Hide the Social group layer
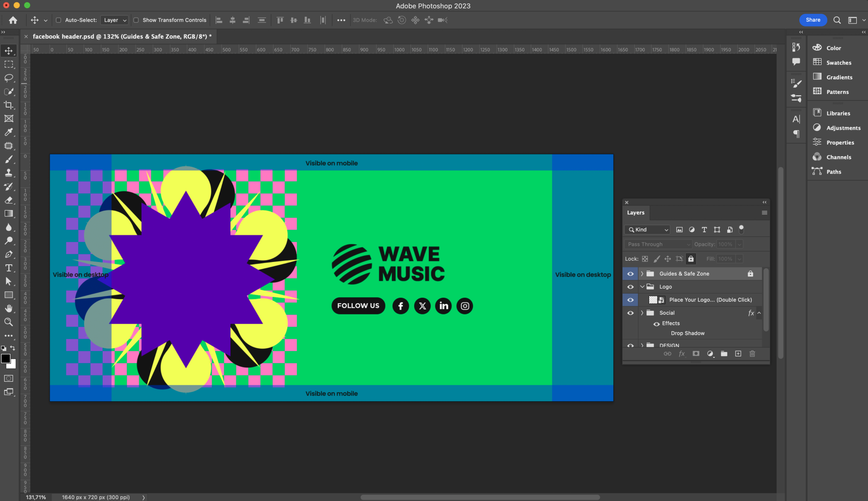Viewport: 868px width, 501px height. (630, 313)
